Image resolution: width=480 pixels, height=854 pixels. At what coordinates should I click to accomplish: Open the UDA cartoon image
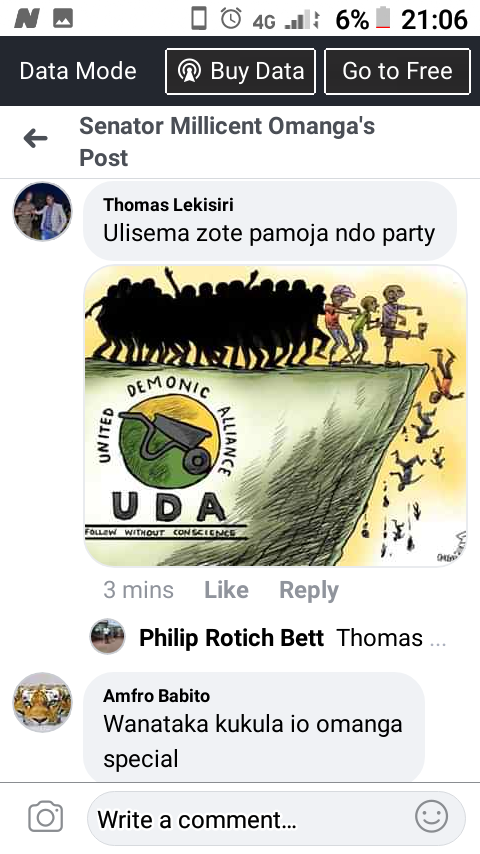[x=276, y=416]
